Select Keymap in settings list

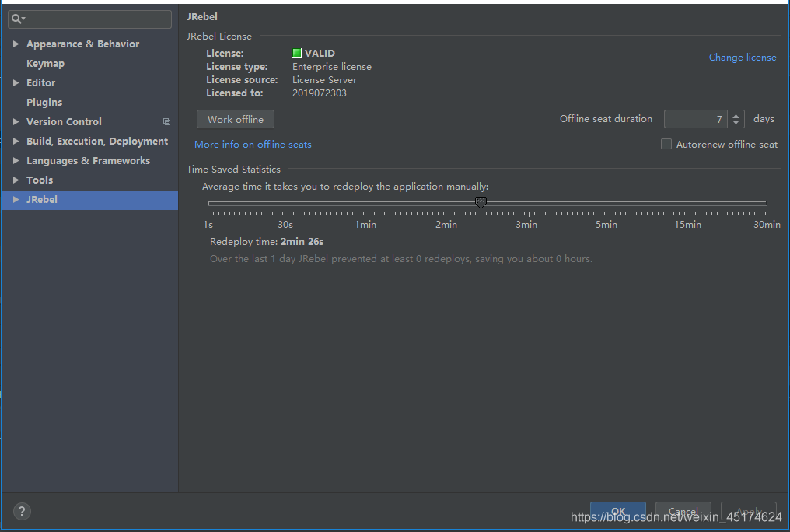(x=45, y=64)
